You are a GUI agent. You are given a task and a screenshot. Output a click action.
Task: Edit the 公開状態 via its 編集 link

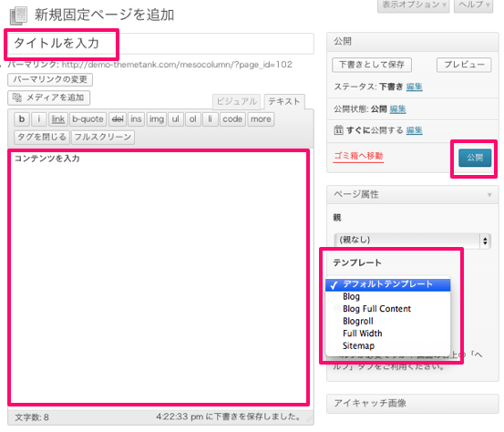click(398, 109)
